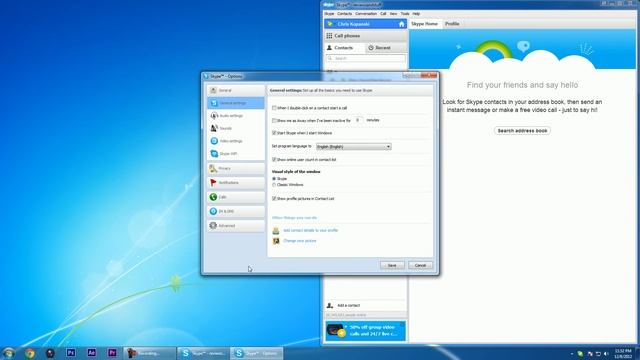Toggle show online user count in contact list
This screenshot has width=640, height=360.
pos(274,160)
